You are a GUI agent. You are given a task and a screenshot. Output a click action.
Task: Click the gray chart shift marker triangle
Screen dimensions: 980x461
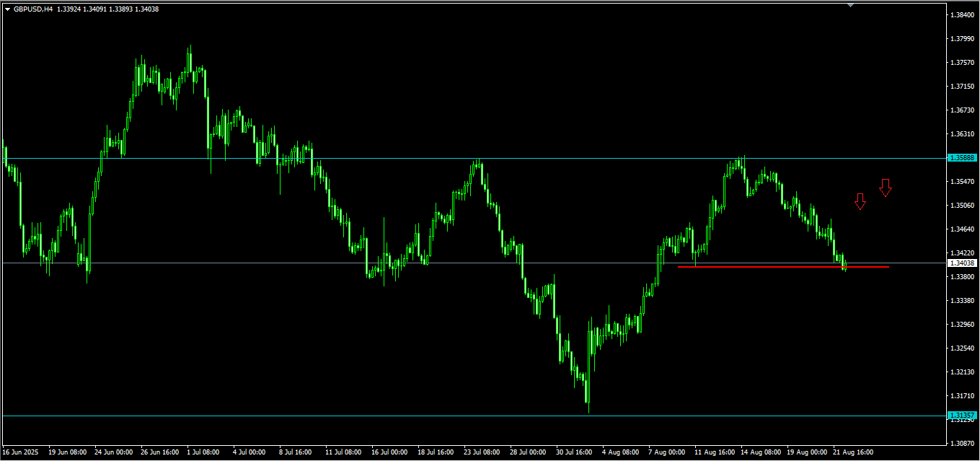pyautogui.click(x=850, y=4)
